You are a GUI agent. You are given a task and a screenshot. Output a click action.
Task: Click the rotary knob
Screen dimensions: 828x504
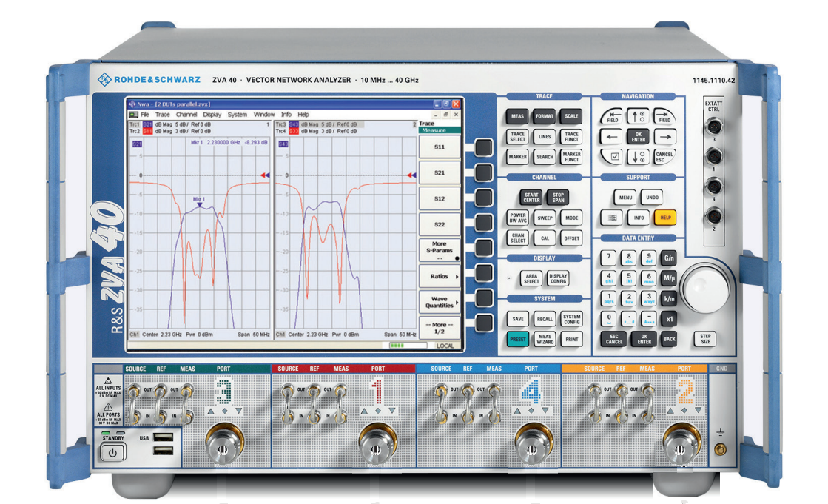coord(705,289)
